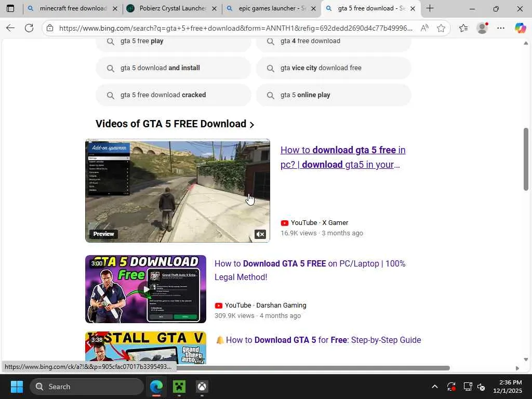Screen dimensions: 532x399
Task: Show hidden system tray icons
Action: click(x=435, y=387)
